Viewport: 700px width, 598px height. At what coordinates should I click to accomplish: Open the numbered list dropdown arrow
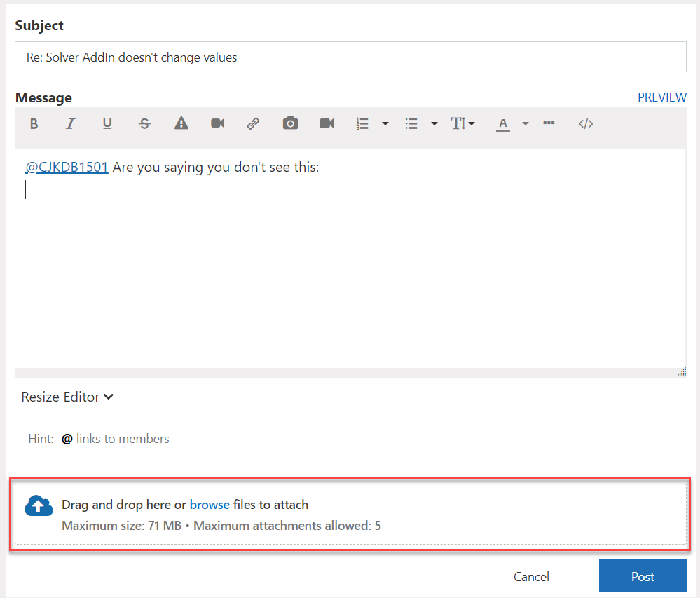[x=385, y=123]
